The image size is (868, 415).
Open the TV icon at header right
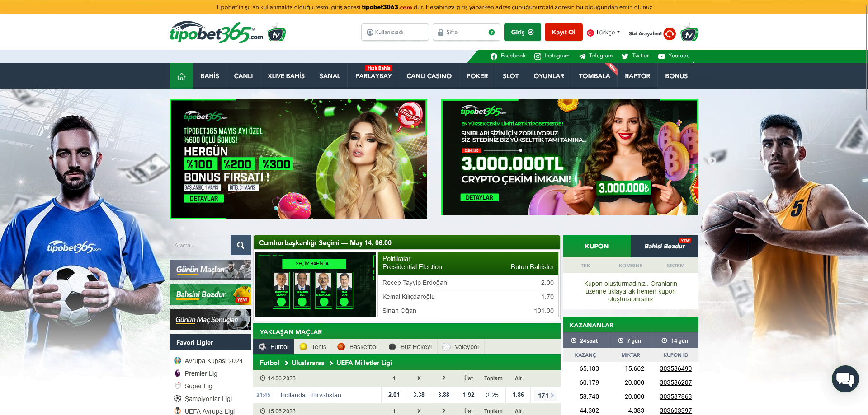pos(689,33)
